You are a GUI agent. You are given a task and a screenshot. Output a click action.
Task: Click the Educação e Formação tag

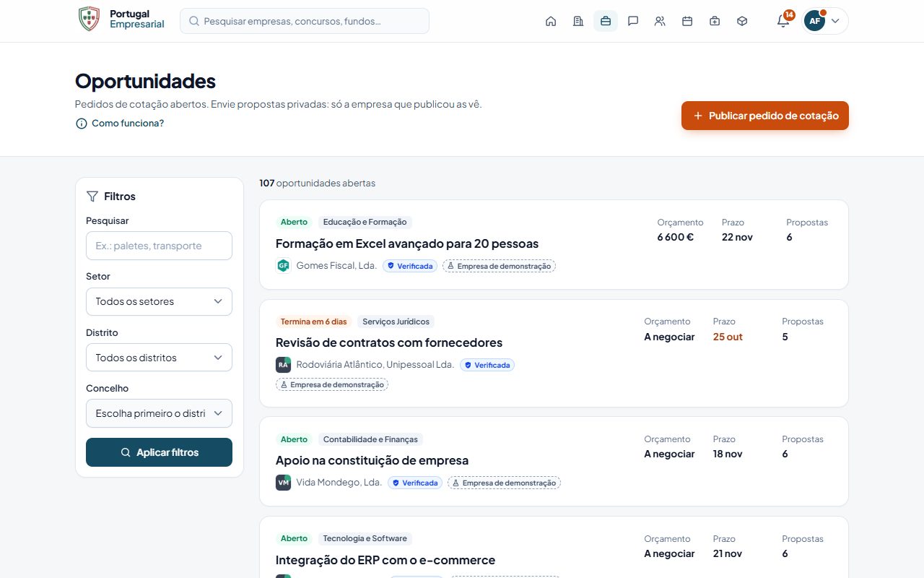click(365, 222)
